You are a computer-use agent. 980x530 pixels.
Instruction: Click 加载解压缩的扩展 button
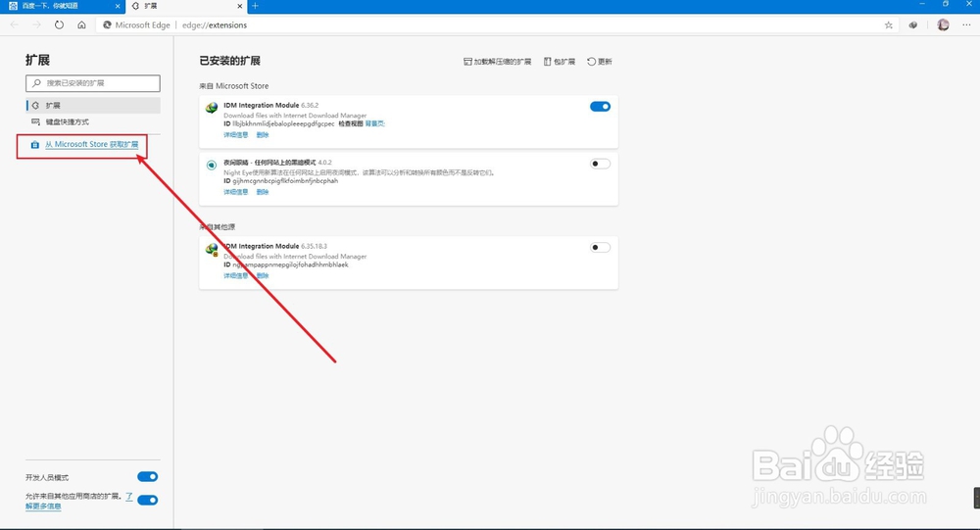coord(498,62)
